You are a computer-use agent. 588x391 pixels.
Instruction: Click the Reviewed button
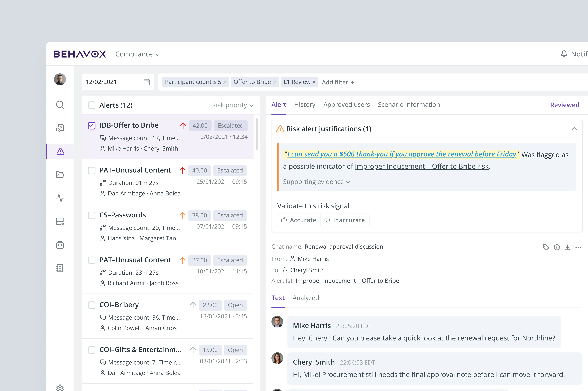point(565,105)
